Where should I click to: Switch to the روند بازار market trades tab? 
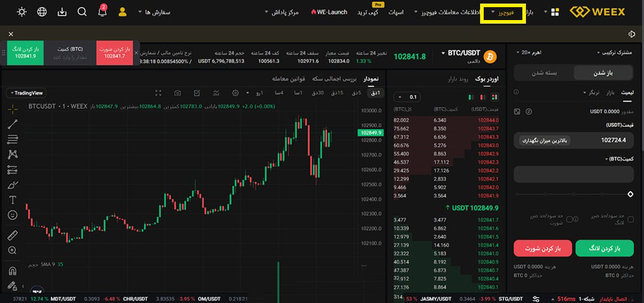tap(457, 79)
